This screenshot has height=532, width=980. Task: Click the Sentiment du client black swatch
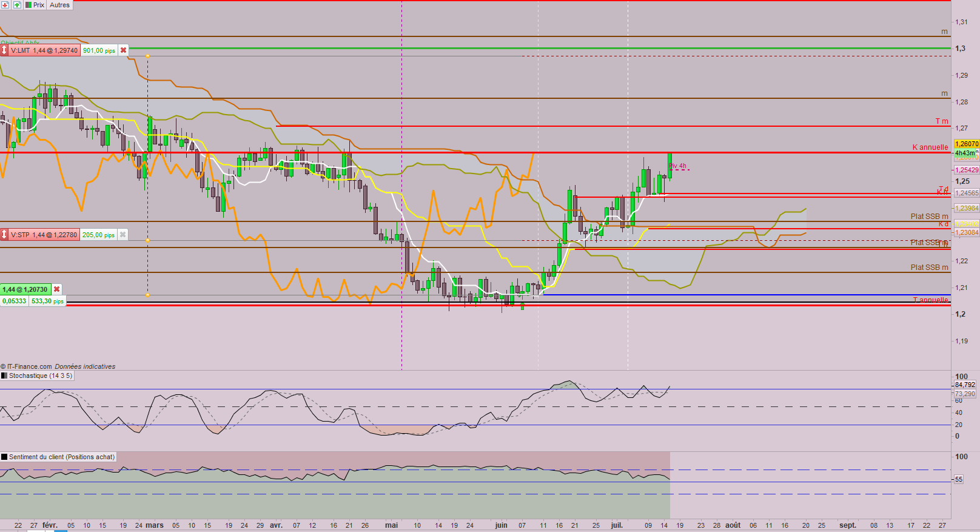coord(4,457)
